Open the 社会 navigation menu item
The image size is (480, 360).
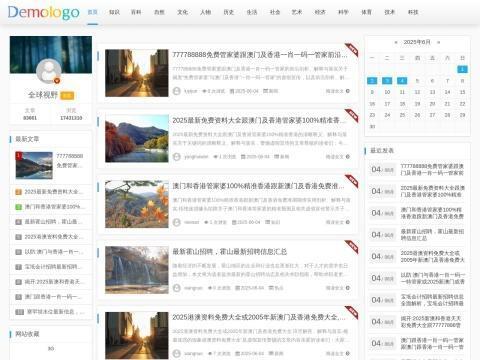click(x=275, y=12)
